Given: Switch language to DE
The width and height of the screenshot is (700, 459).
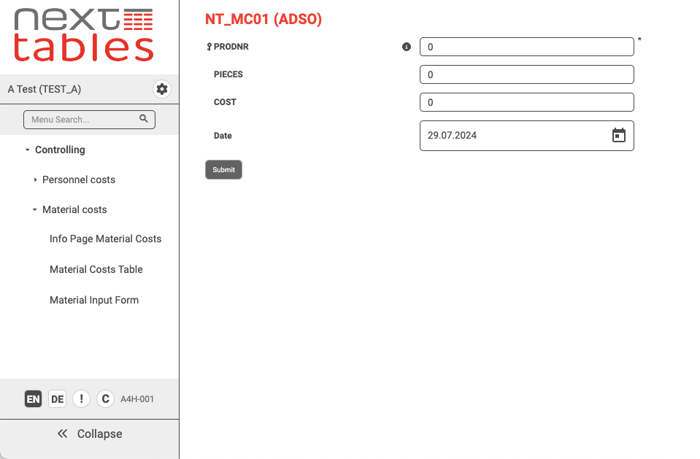Looking at the screenshot, I should click(57, 399).
